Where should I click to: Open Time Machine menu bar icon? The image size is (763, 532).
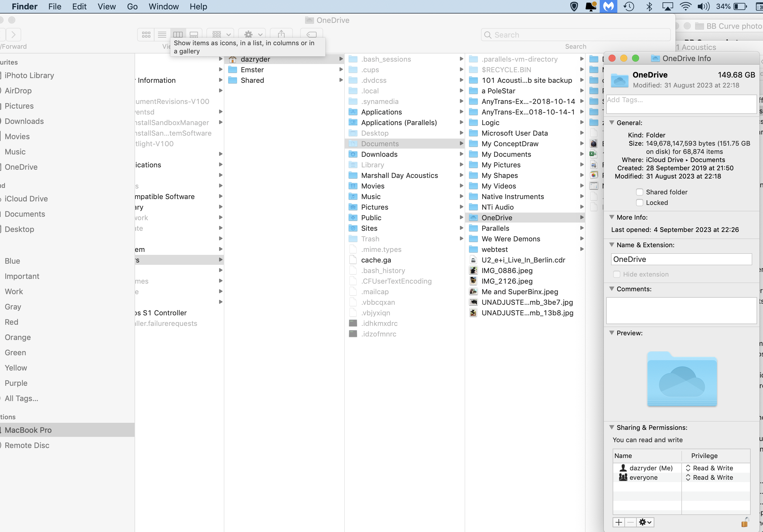pos(628,6)
